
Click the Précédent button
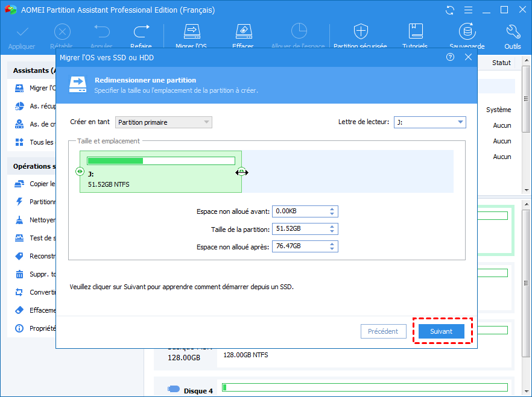pyautogui.click(x=384, y=331)
